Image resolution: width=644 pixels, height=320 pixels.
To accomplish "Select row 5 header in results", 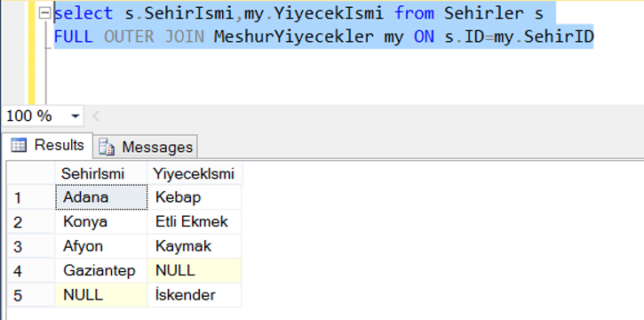I will click(31, 295).
